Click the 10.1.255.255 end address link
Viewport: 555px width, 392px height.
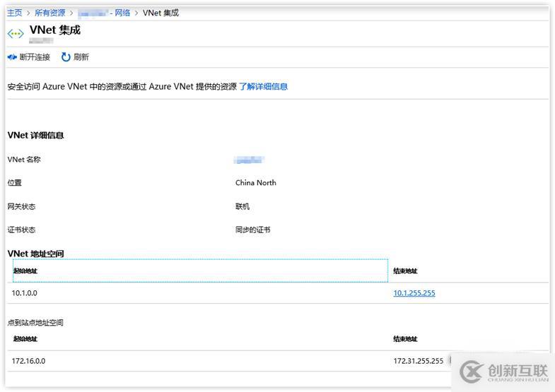414,293
